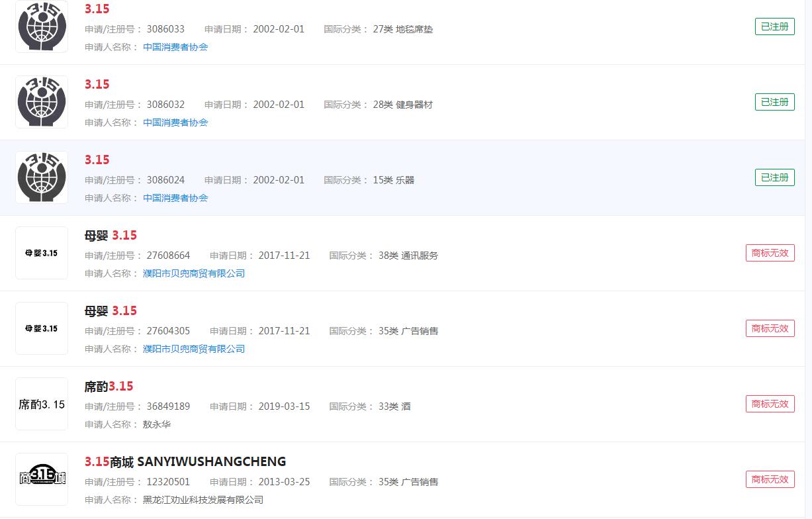This screenshot has height=519, width=812.
Task: Open the 母婴 3.15 title in 35类 广告销售
Action: click(x=111, y=311)
